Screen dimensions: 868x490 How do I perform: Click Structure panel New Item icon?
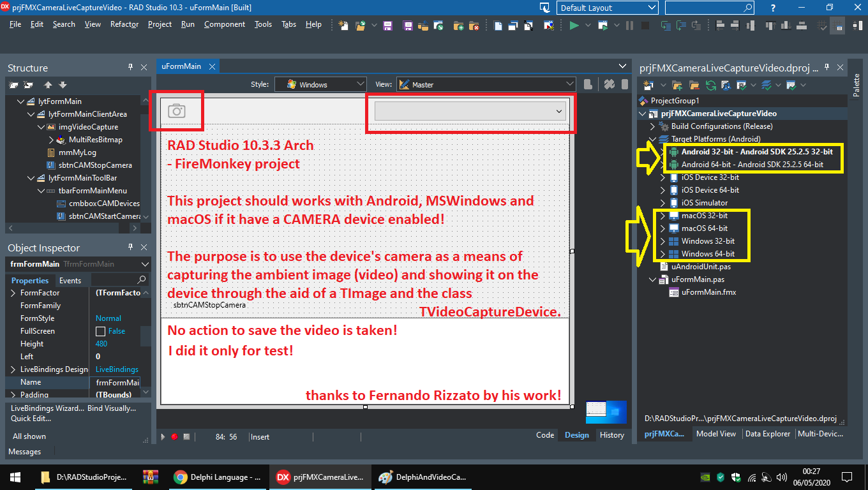[x=13, y=85]
